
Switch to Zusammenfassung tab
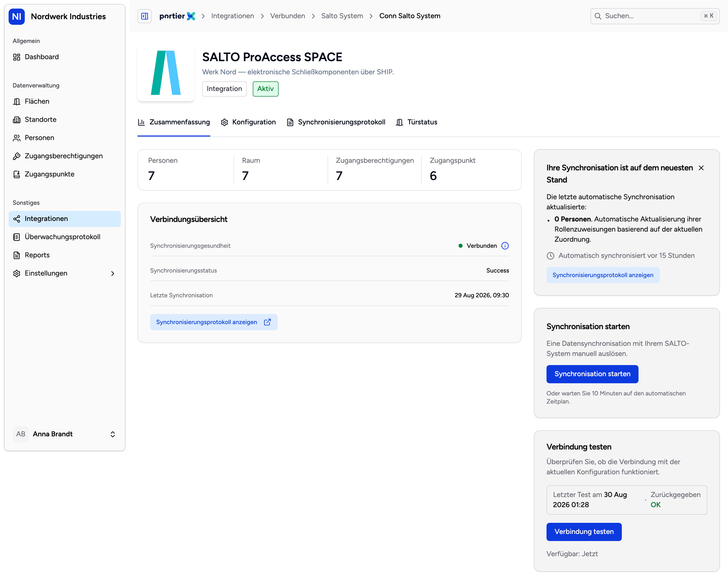tap(174, 122)
